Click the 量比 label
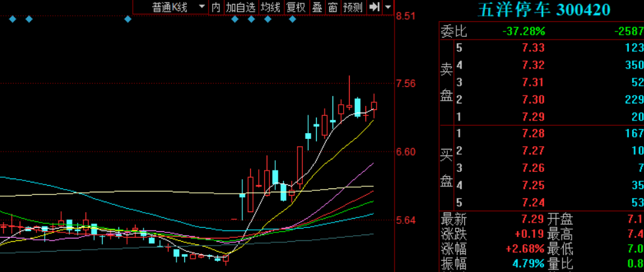The width and height of the screenshot is (644, 272). pos(560,263)
